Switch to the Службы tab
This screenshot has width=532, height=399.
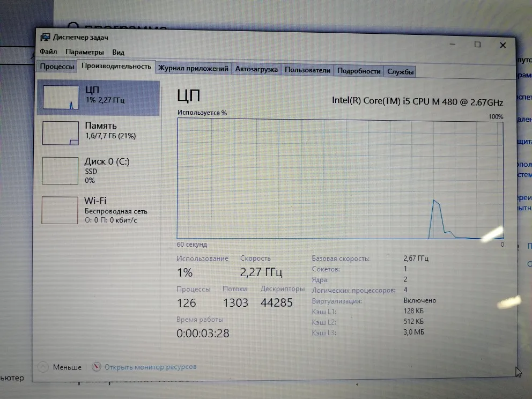(400, 71)
